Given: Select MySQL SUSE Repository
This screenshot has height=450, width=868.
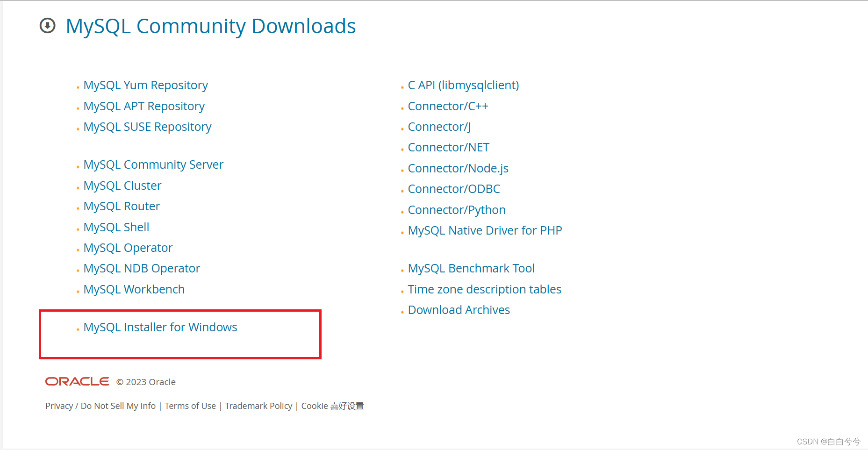Looking at the screenshot, I should 147,127.
